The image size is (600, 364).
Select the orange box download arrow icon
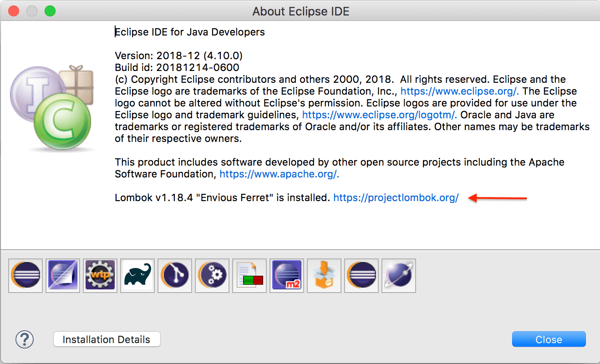pos(324,275)
